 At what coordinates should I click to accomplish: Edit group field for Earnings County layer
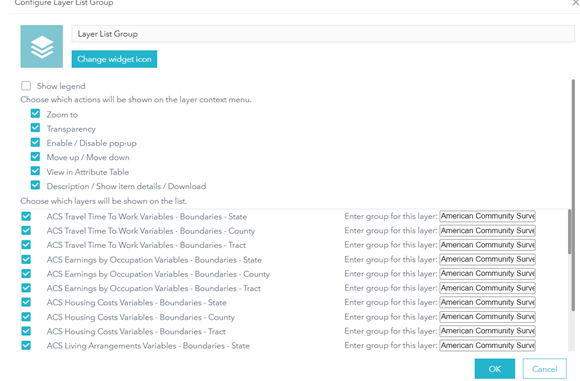(x=488, y=273)
